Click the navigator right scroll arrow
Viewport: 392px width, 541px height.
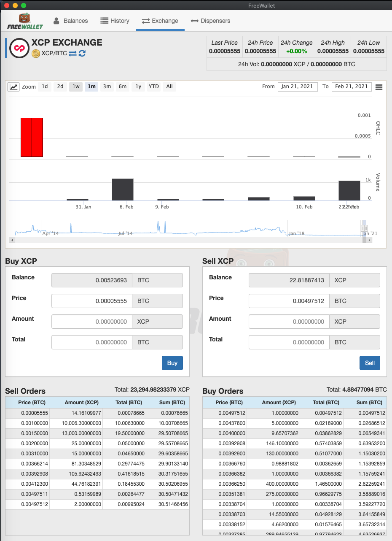pos(369,240)
